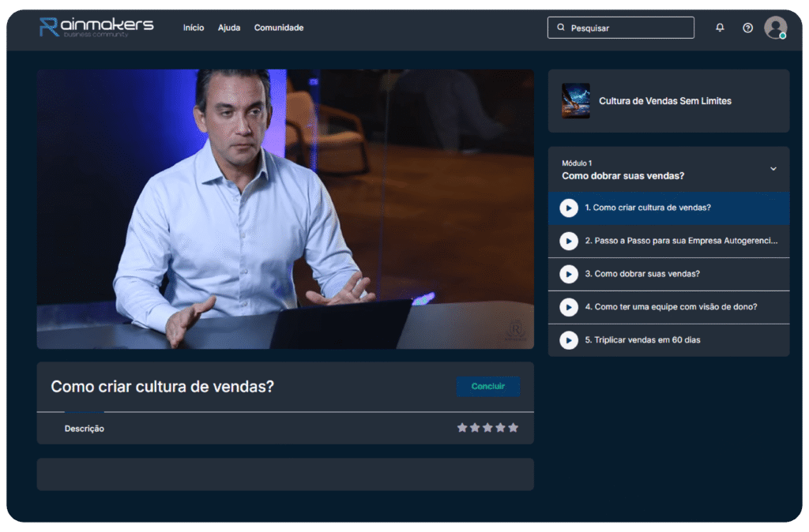Go to the Comunidade menu item

278,28
